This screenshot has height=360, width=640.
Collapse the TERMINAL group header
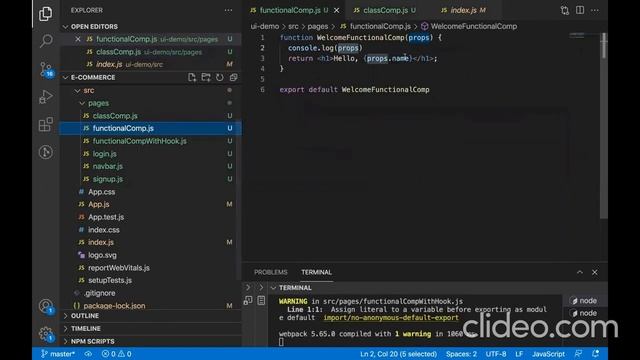[x=273, y=288]
